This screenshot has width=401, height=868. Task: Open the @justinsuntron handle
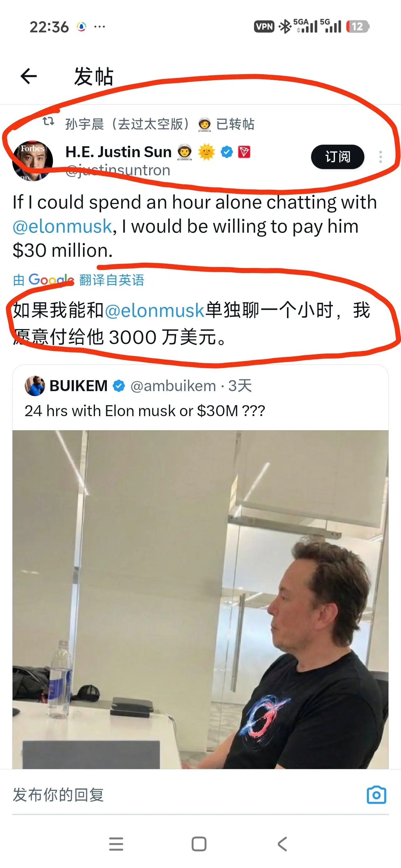[118, 170]
